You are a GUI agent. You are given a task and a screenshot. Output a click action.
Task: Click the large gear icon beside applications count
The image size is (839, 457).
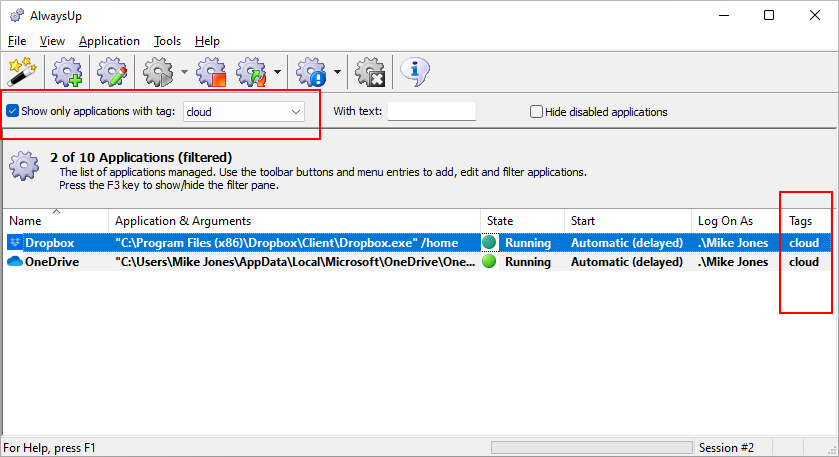[24, 166]
